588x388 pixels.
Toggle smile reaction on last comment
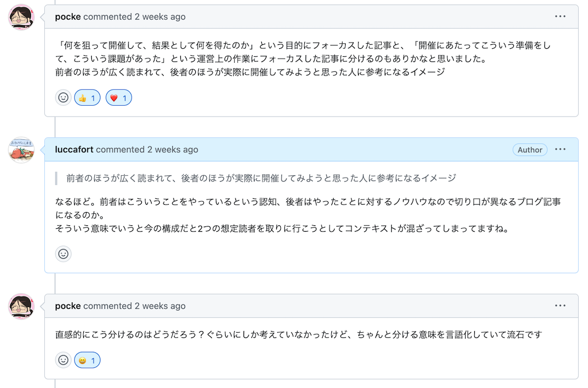tap(87, 360)
